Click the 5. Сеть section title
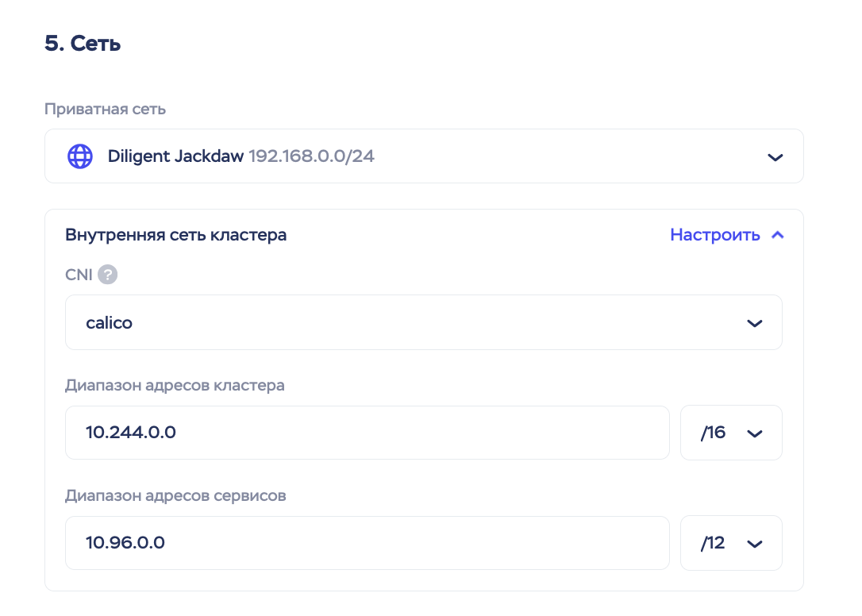 coord(83,44)
